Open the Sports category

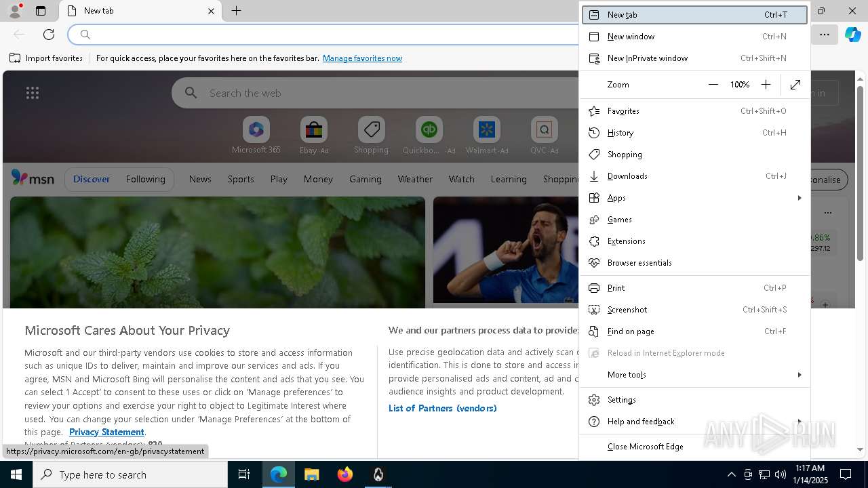point(241,179)
